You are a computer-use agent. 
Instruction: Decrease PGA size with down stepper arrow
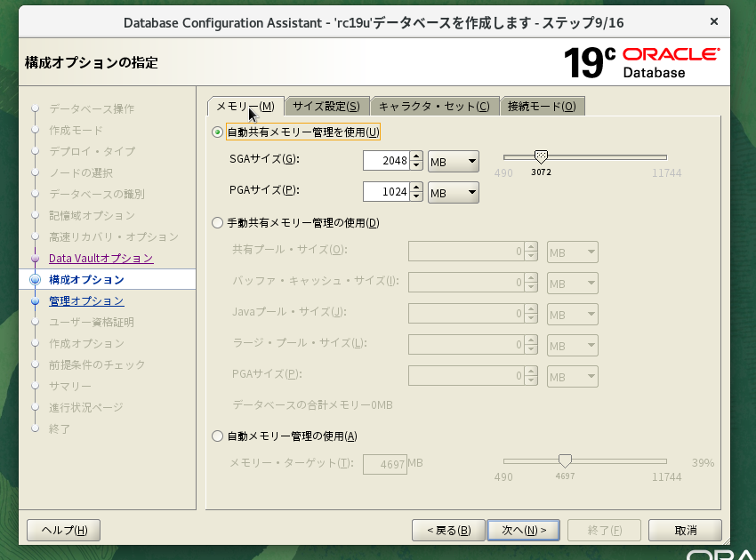click(416, 196)
